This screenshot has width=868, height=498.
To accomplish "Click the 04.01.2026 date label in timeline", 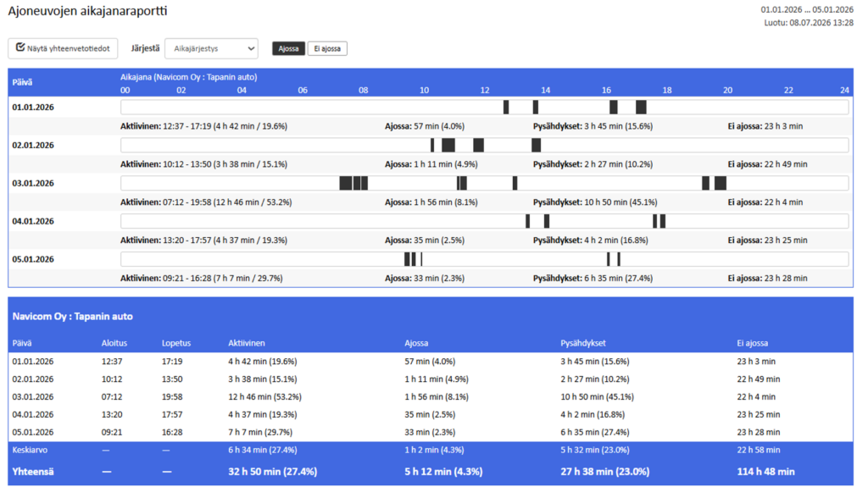I will click(33, 221).
